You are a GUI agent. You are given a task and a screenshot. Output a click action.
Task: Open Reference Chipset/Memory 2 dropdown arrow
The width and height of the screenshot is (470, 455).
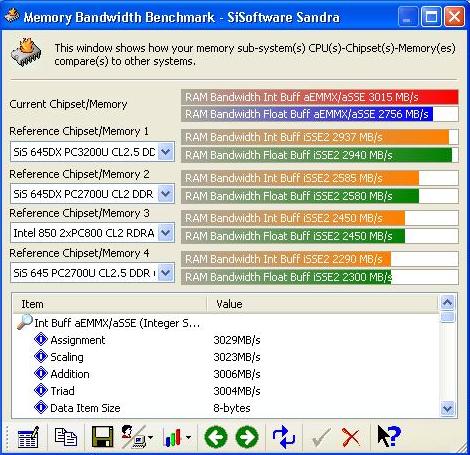coord(166,194)
